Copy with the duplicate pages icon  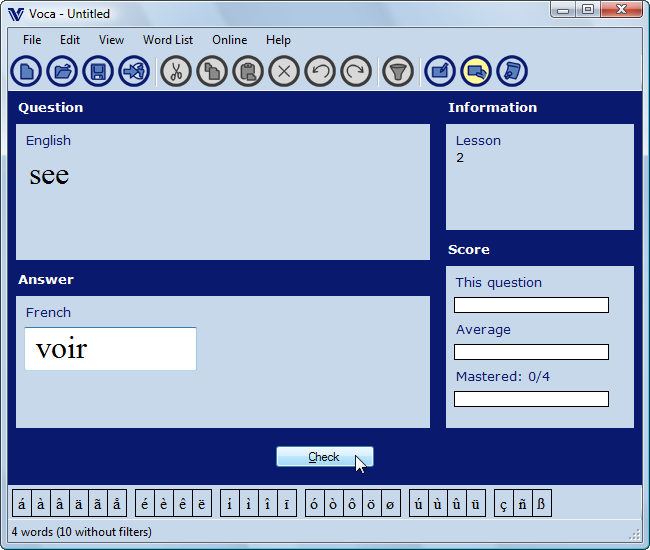pyautogui.click(x=212, y=71)
